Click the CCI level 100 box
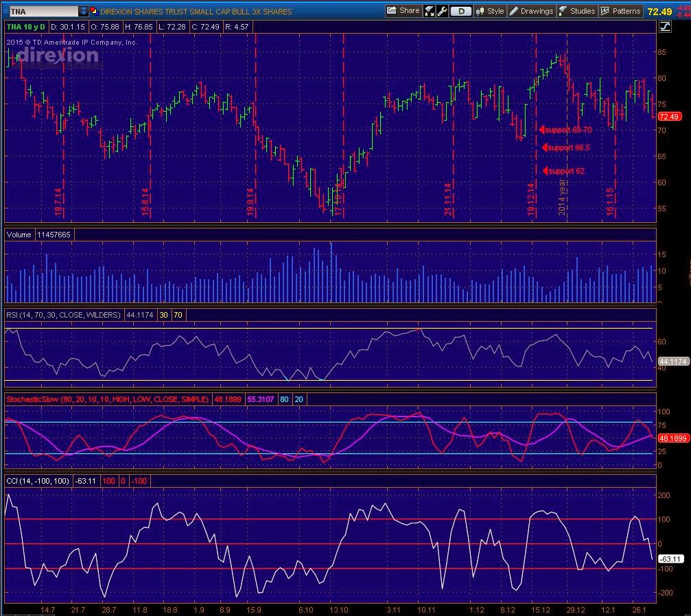Screen dimensions: 691x616 coord(109,481)
